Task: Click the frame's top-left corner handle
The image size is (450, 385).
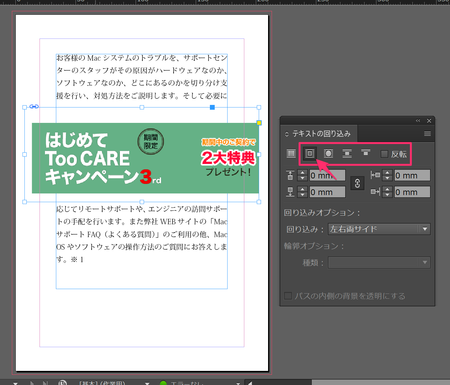Action: pyautogui.click(x=24, y=107)
